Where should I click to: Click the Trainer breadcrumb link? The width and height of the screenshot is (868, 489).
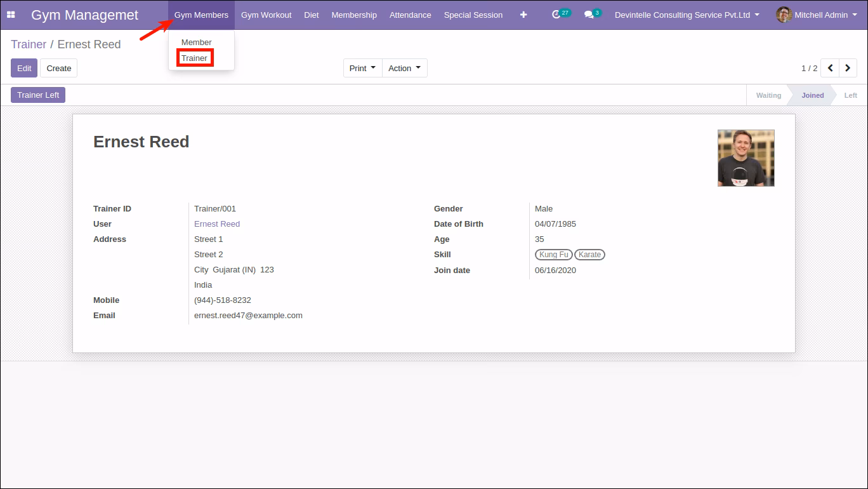pyautogui.click(x=29, y=44)
